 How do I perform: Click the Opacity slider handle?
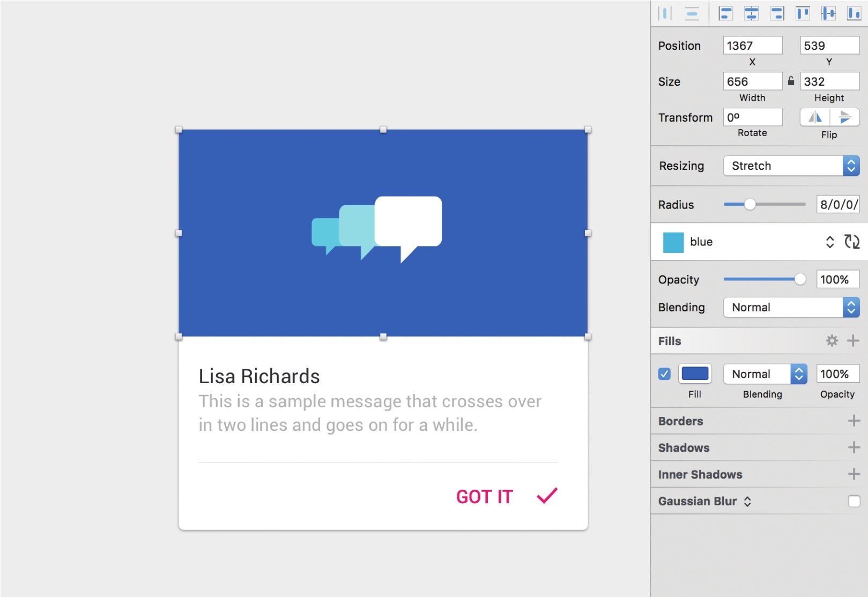(x=800, y=279)
